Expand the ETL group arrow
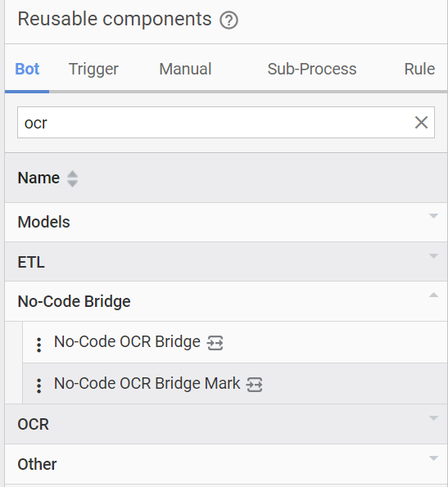Image resolution: width=448 pixels, height=487 pixels. point(433,256)
